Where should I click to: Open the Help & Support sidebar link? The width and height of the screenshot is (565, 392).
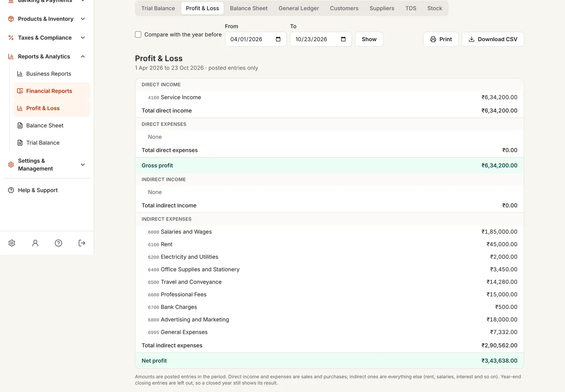point(47,190)
